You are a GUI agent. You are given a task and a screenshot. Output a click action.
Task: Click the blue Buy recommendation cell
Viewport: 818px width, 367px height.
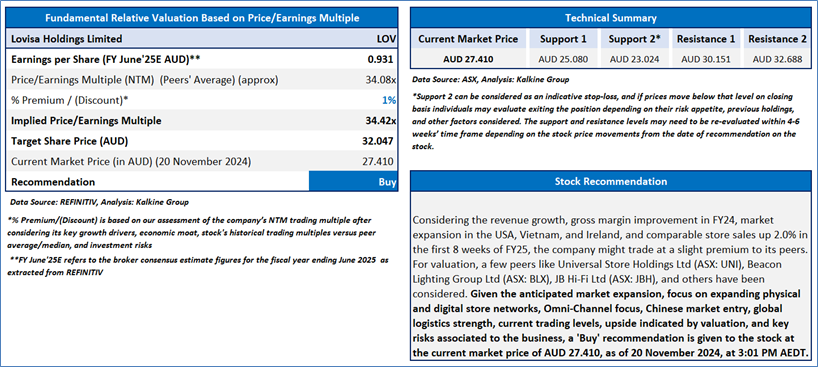coord(353,182)
